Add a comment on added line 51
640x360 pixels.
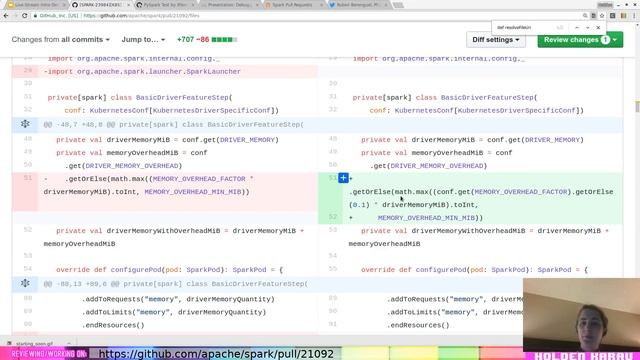point(343,178)
